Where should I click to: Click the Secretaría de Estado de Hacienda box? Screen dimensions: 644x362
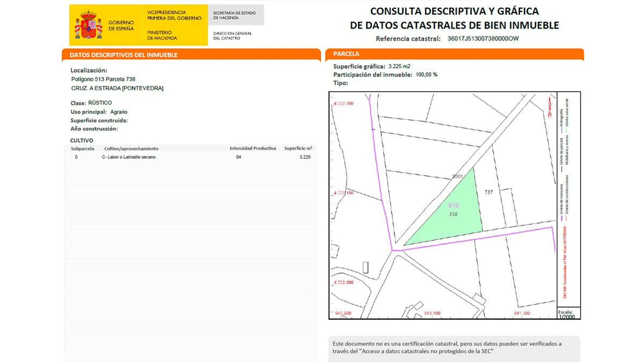click(x=234, y=15)
